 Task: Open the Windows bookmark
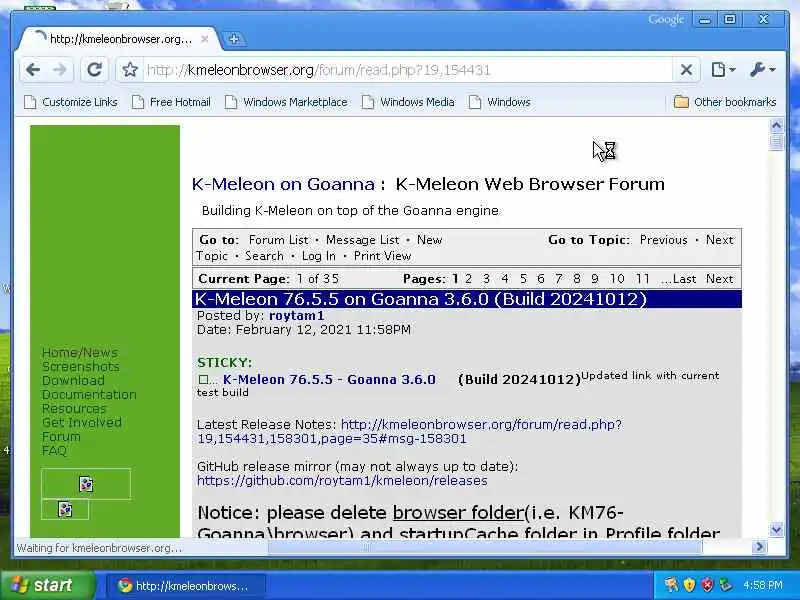[x=499, y=102]
